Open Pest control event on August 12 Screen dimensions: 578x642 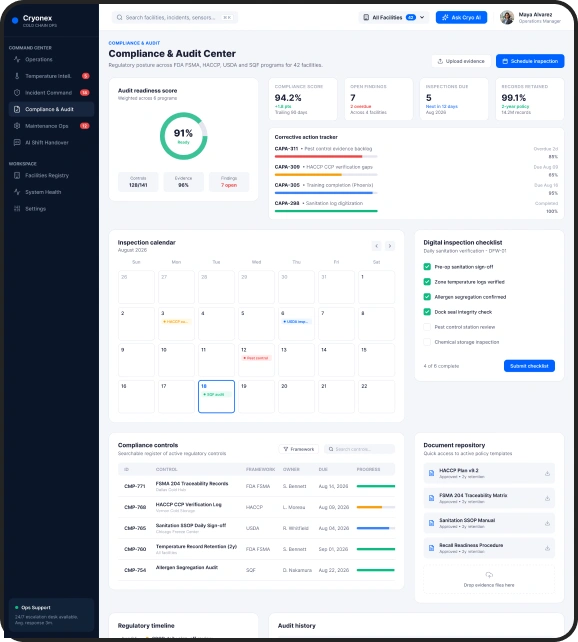[x=257, y=358]
